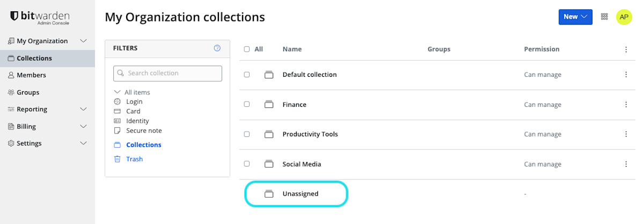Click the Productivity Tools collection icon
Image resolution: width=644 pixels, height=224 pixels.
(269, 134)
